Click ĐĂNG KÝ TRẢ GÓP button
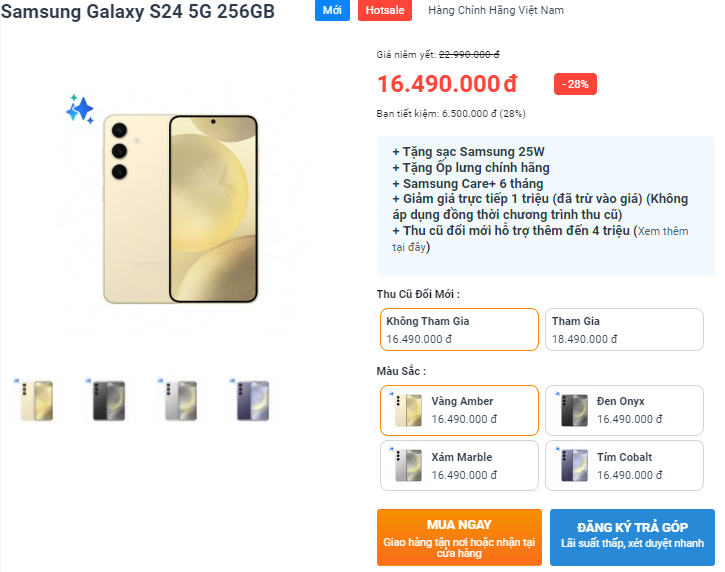Viewport: 725px width, 572px height. point(632,538)
